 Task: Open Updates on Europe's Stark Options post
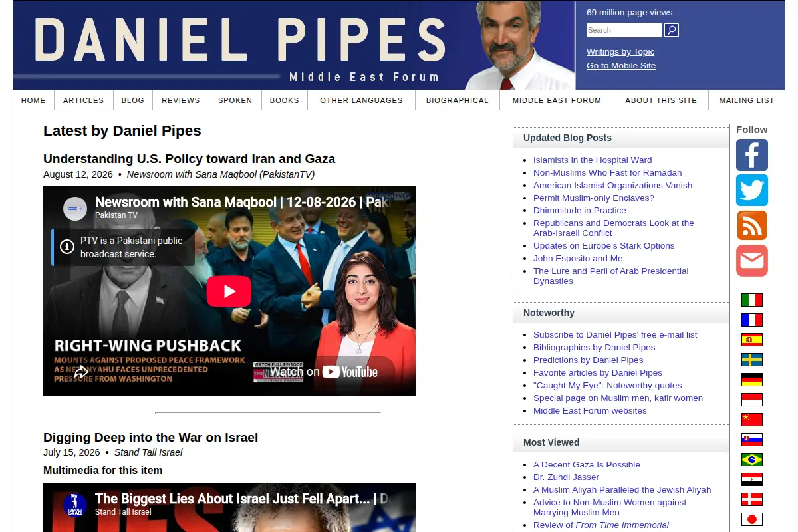(604, 245)
